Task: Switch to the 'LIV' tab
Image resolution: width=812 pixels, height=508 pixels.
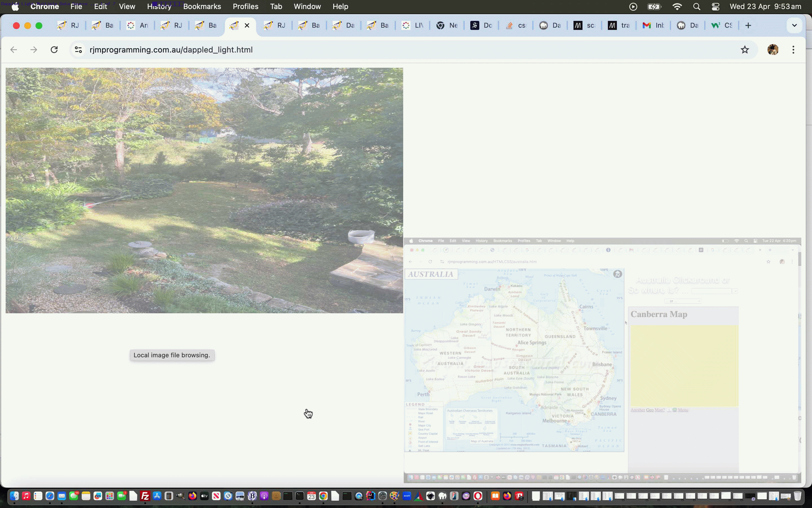Action: point(413,25)
